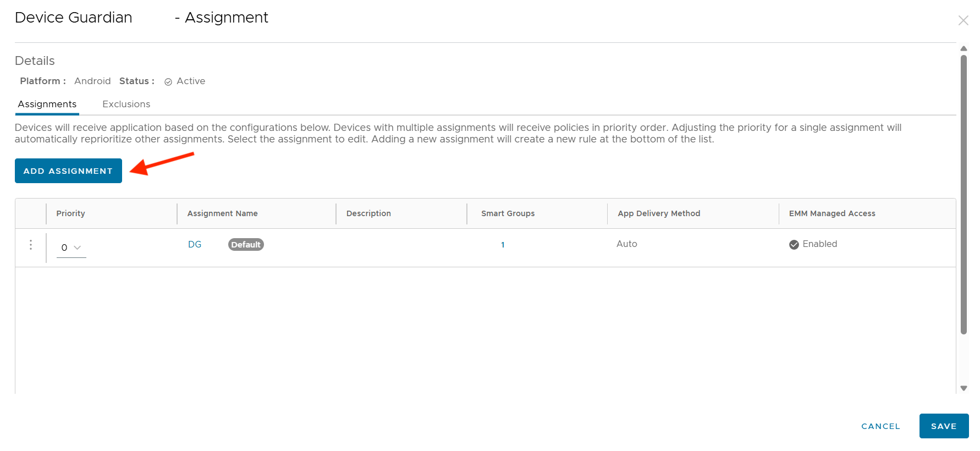
Task: Click the App Delivery Method column header
Action: point(659,213)
